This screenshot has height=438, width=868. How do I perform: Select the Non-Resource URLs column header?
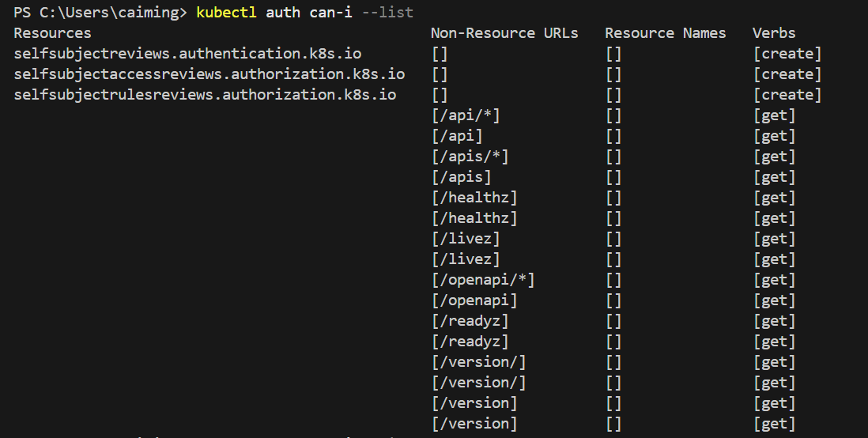pos(504,33)
